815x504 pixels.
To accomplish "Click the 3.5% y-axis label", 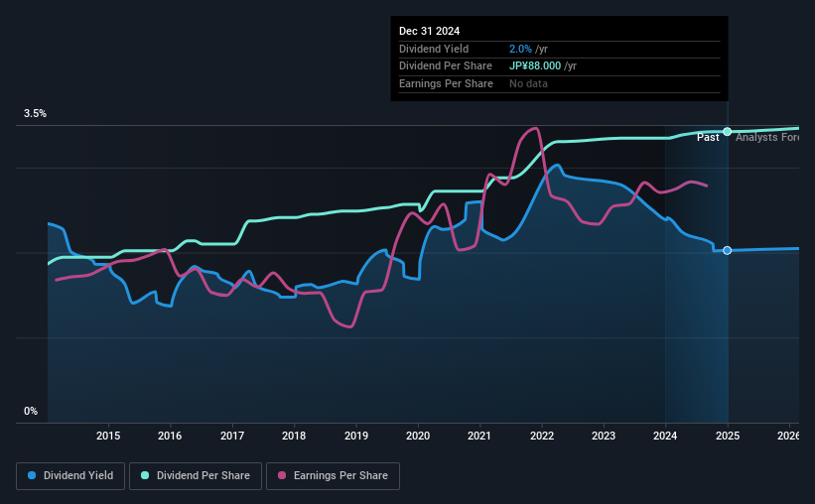I will [x=35, y=113].
